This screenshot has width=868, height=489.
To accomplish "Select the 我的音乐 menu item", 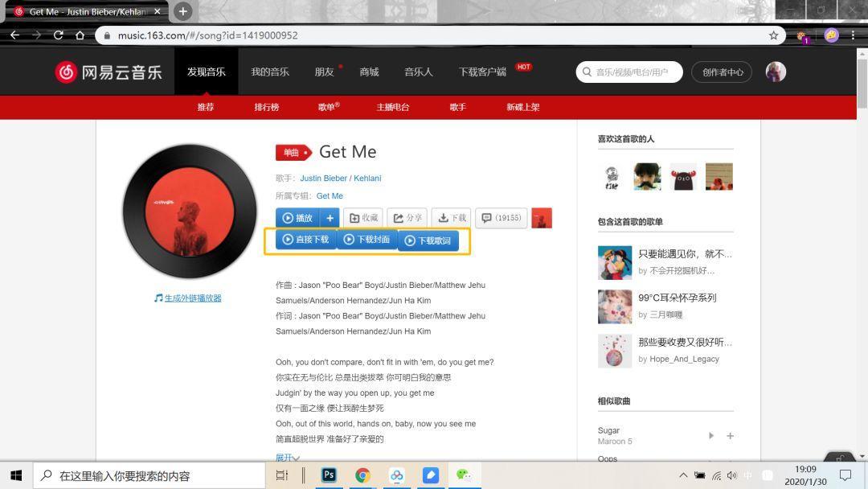I will click(271, 71).
